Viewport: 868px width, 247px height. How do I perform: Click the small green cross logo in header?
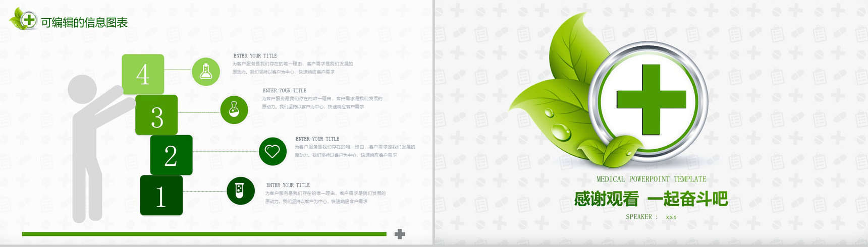[x=29, y=20]
